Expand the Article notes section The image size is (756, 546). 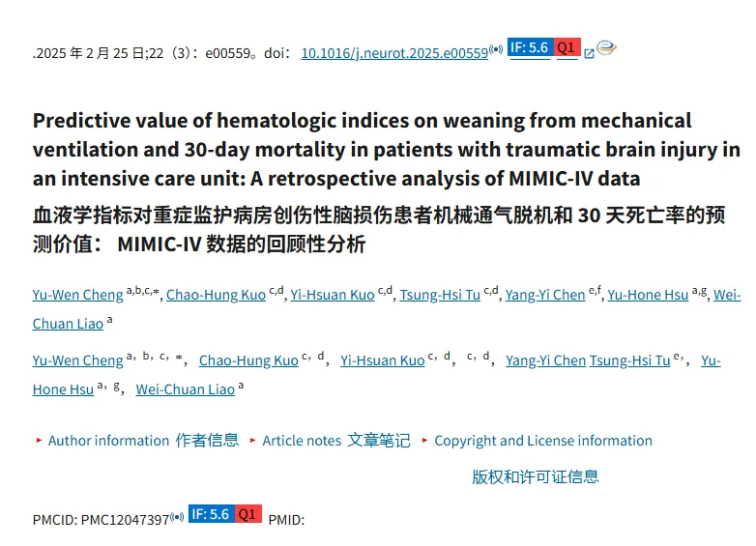tap(302, 441)
